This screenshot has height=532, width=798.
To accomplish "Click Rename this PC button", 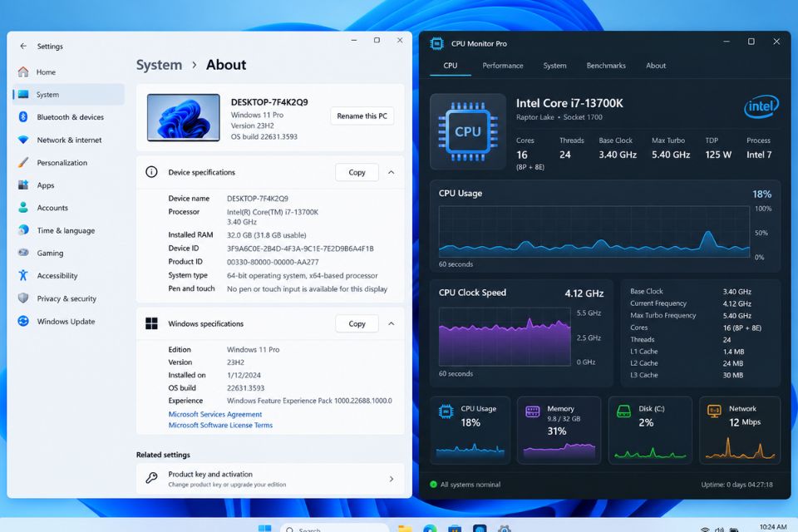I will [362, 116].
